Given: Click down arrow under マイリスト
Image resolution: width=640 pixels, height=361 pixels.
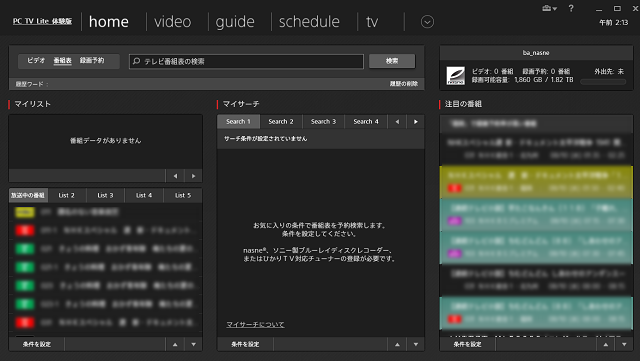Looking at the screenshot, I should [x=193, y=344].
